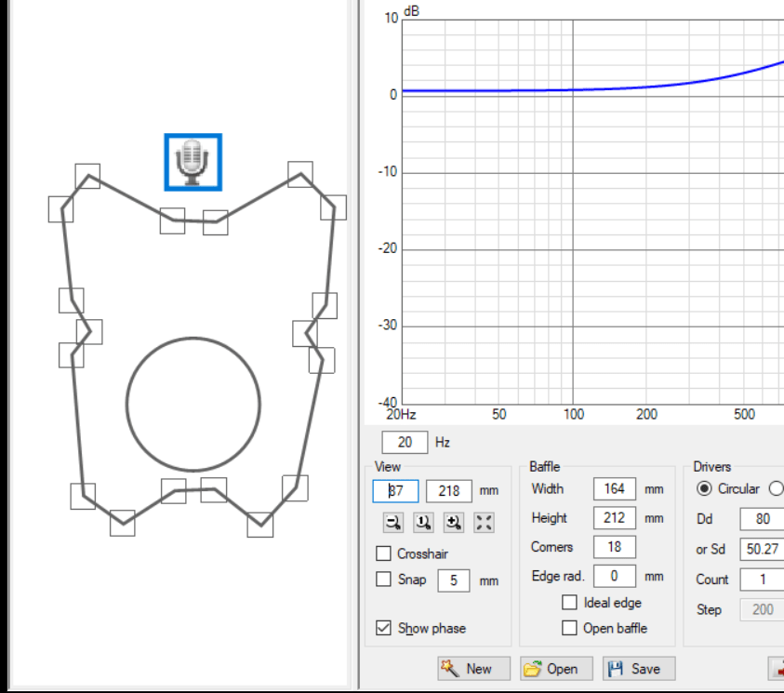Select the top-right peak corner handle
784x693 pixels.
click(300, 174)
